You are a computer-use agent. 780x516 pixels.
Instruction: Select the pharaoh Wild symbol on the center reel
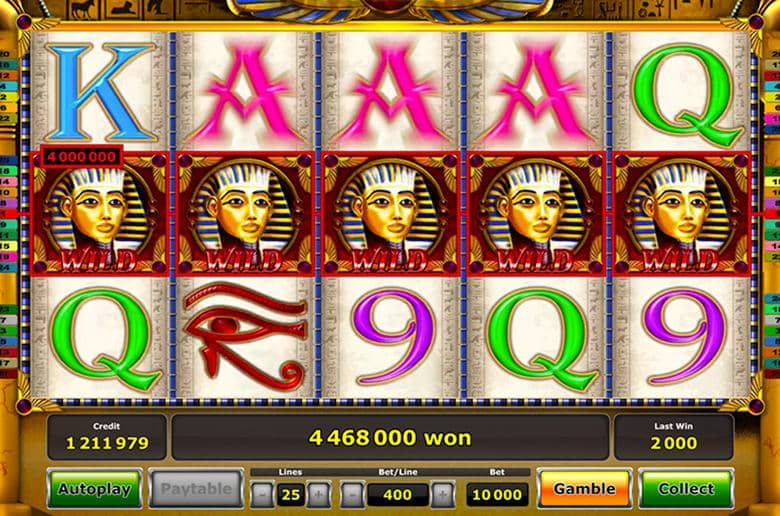[390, 214]
